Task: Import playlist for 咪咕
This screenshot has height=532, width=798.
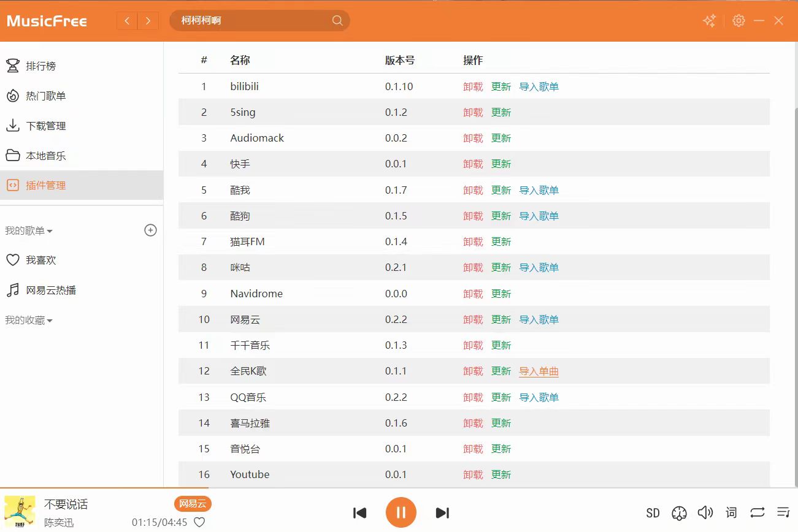Action: coord(539,267)
